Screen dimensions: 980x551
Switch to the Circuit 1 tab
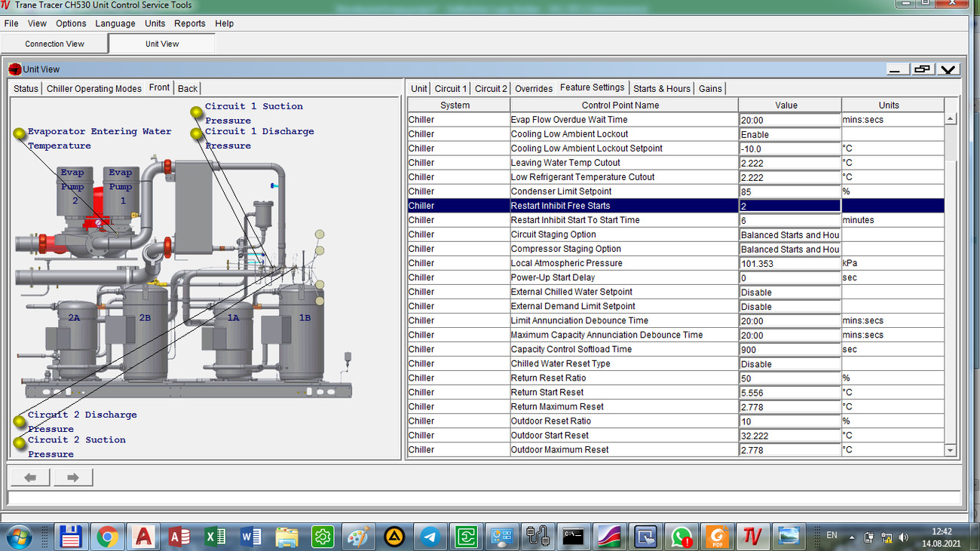pos(451,88)
